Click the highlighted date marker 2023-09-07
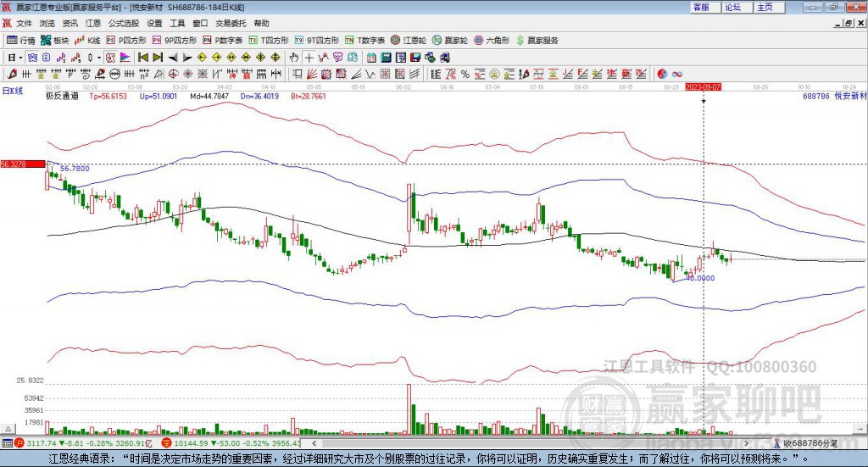 click(703, 86)
